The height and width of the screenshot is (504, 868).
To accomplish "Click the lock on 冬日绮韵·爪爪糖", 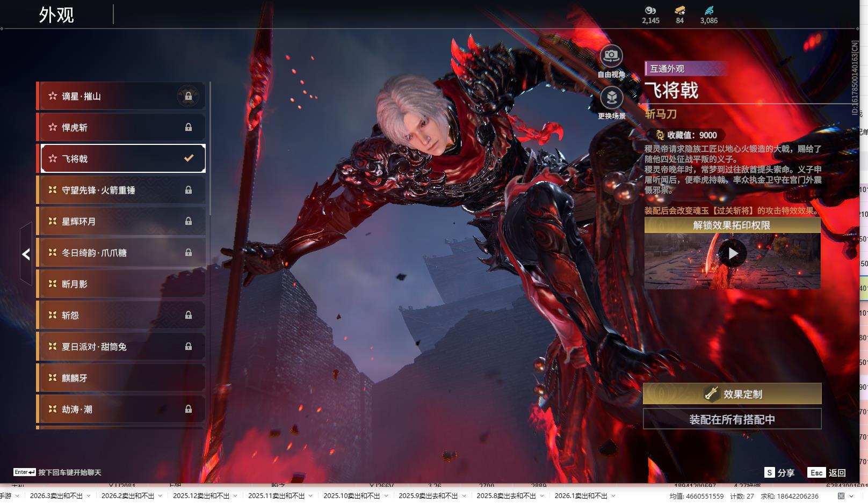I will pos(189,252).
